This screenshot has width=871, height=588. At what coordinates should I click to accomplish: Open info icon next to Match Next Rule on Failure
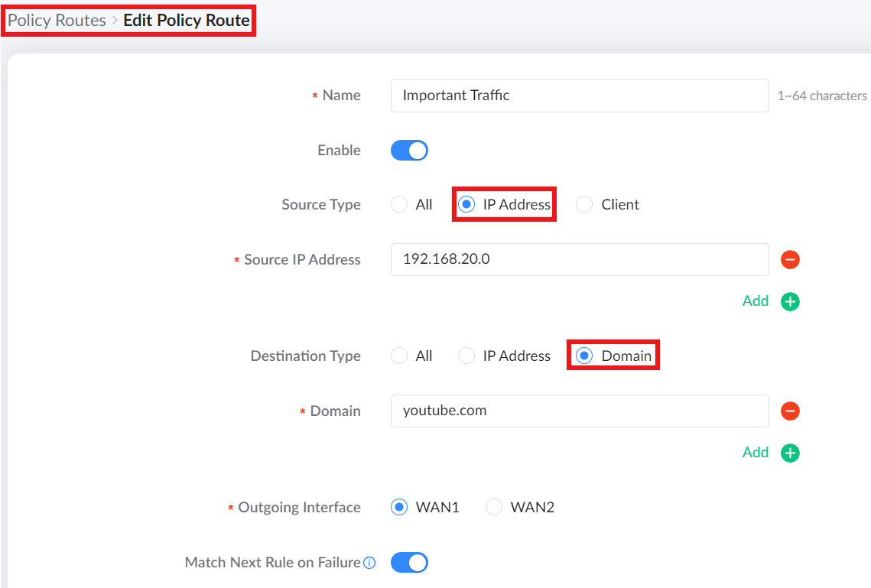click(369, 563)
